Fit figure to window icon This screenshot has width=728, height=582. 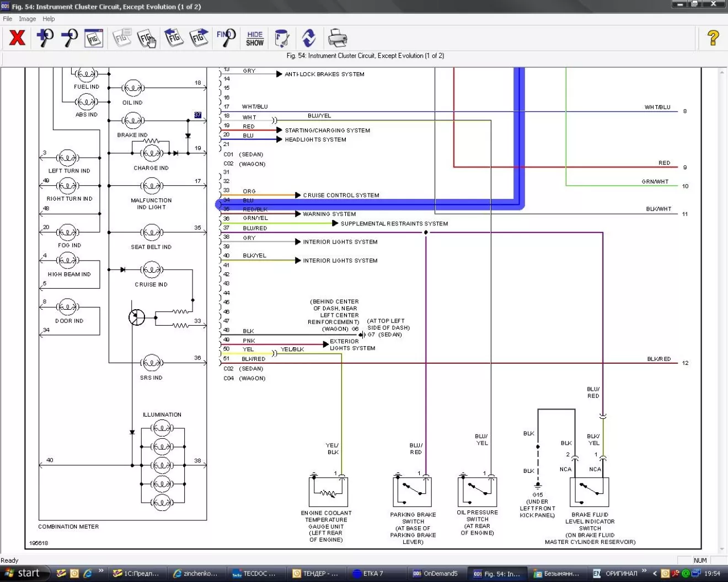click(x=94, y=38)
